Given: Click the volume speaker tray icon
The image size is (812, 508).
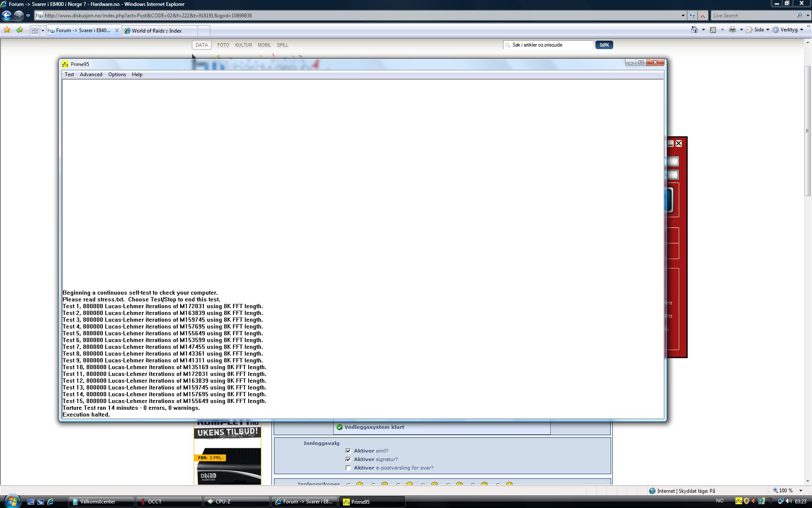Looking at the screenshot, I should (788, 501).
